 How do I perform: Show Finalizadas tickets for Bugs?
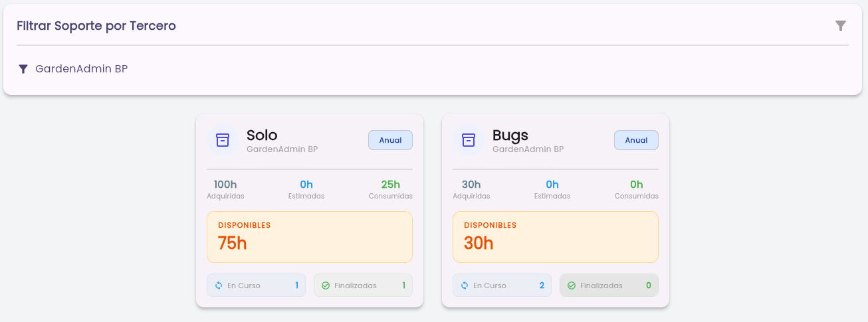[609, 285]
